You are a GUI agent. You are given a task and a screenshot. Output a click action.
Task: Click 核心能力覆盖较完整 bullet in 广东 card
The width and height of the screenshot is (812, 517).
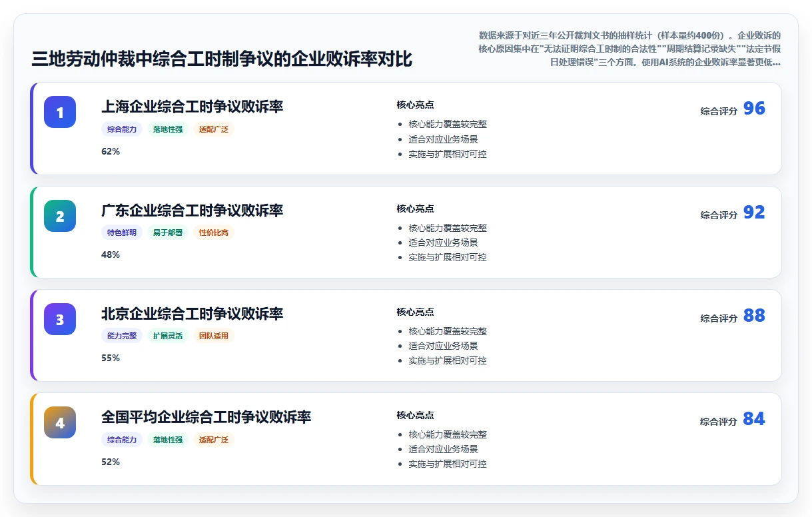point(448,228)
